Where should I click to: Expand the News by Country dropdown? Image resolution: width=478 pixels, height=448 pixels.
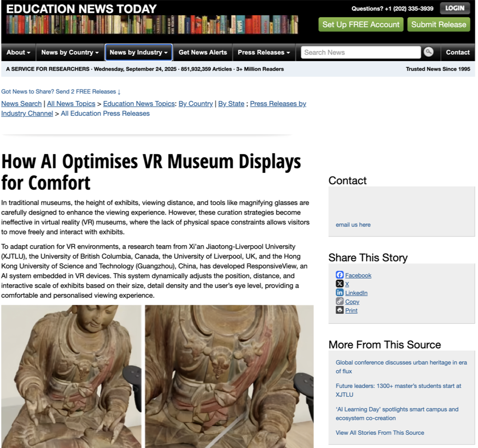pos(70,52)
